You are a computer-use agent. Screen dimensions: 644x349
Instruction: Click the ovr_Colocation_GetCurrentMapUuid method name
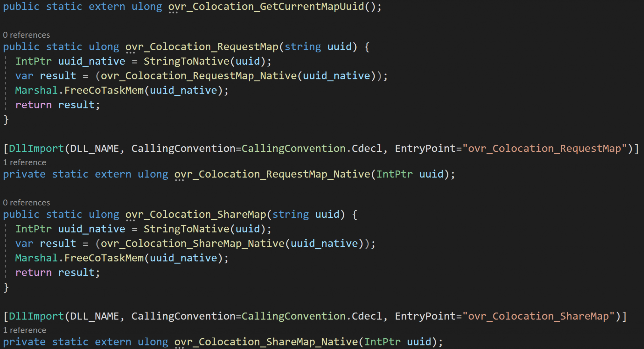(x=266, y=7)
